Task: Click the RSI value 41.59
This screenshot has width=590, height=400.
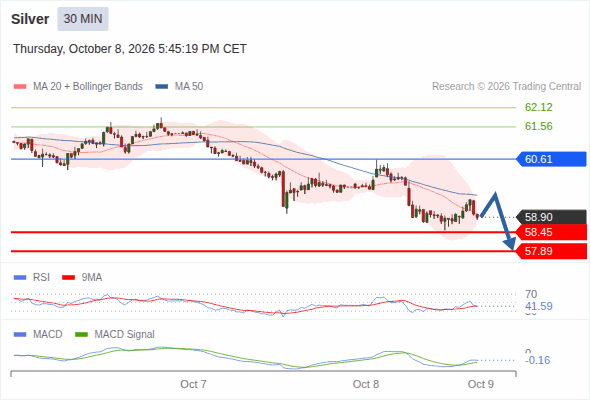Action: (539, 306)
